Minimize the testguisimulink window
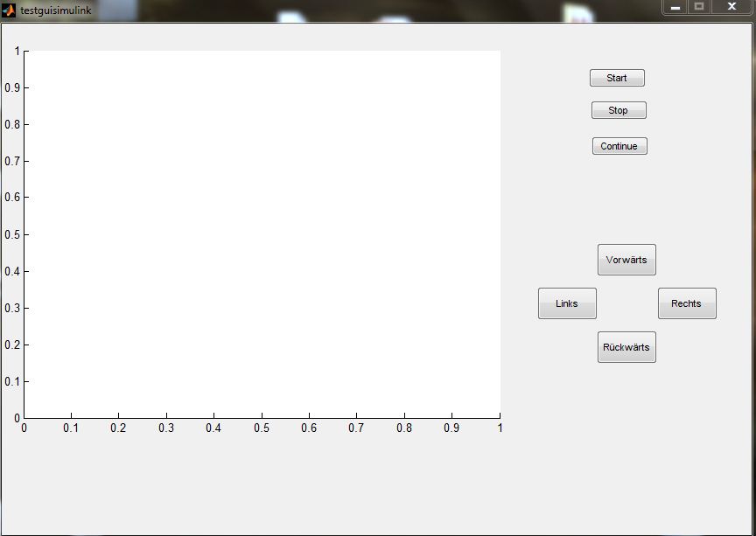Screen dimensions: 756x536 675,7
